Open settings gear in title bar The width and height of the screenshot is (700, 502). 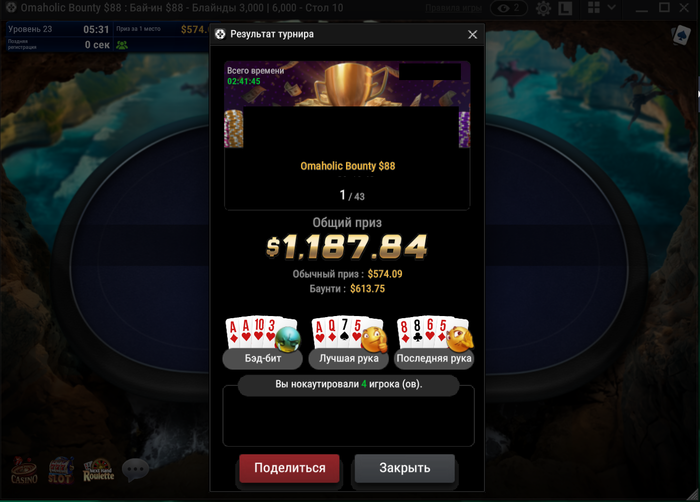tap(543, 8)
